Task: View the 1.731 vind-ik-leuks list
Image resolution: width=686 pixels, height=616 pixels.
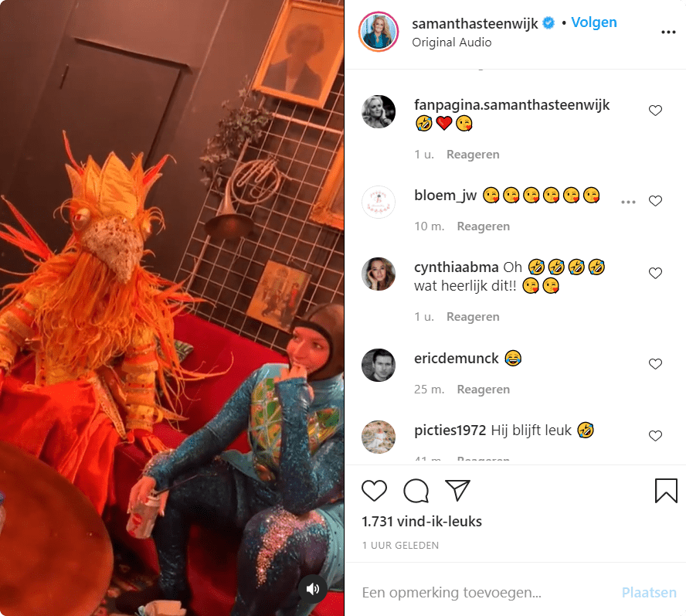Action: [421, 522]
